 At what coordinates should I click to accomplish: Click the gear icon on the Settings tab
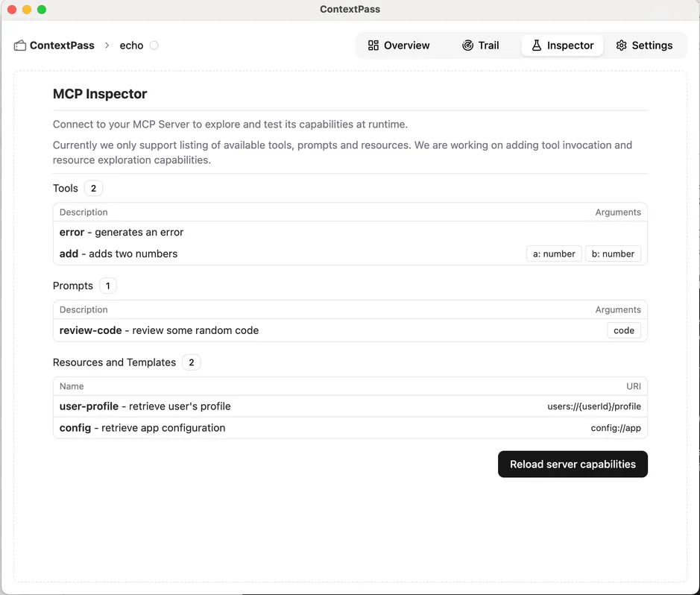[621, 45]
